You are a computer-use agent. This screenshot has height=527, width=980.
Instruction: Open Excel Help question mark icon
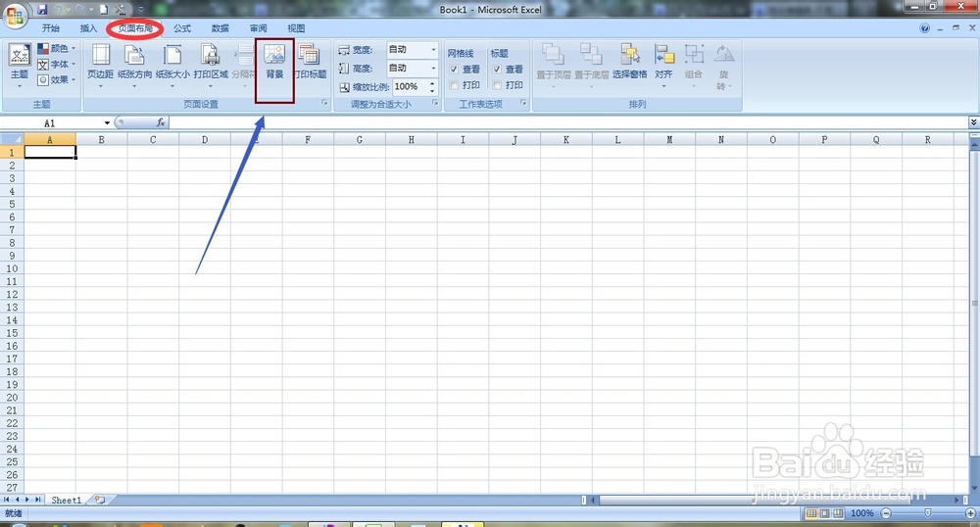[x=924, y=28]
